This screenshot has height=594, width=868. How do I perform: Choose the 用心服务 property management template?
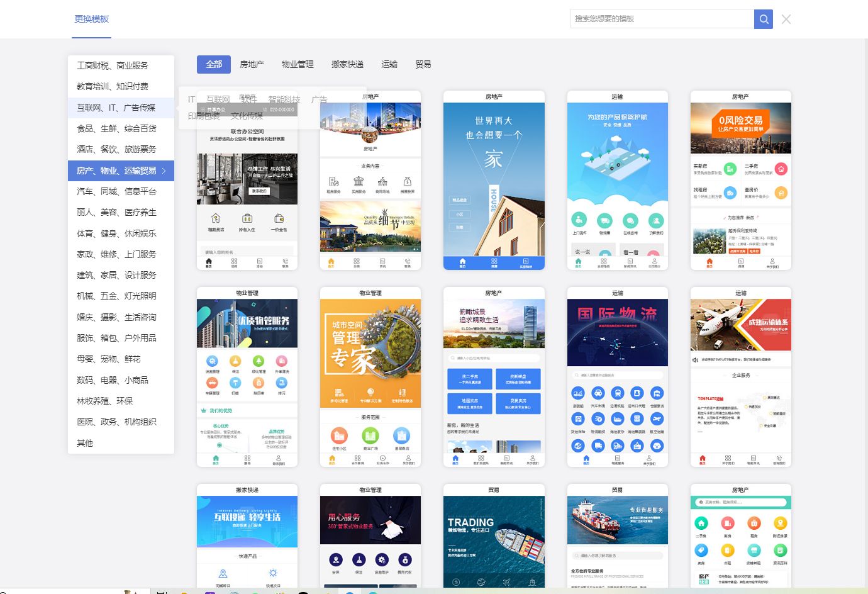[370, 536]
